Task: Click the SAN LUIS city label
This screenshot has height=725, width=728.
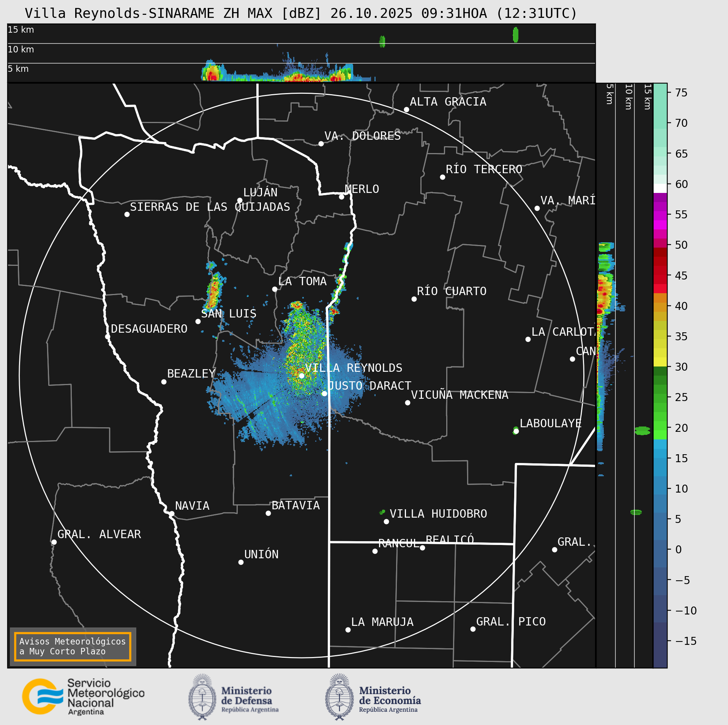Action: point(229,314)
